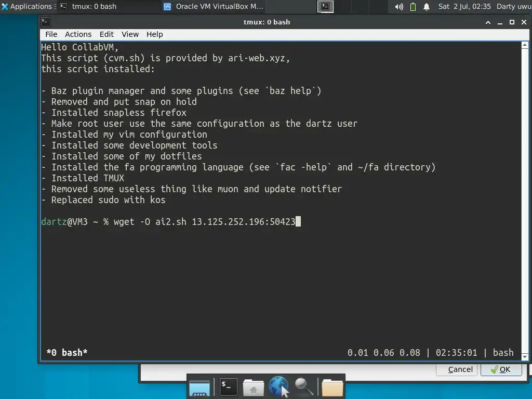This screenshot has height=399, width=532.
Task: Open the Help menu
Action: tap(155, 34)
